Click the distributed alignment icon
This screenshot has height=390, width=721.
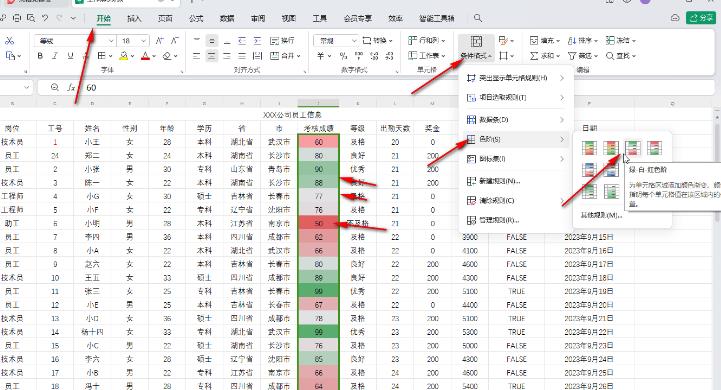pos(258,56)
